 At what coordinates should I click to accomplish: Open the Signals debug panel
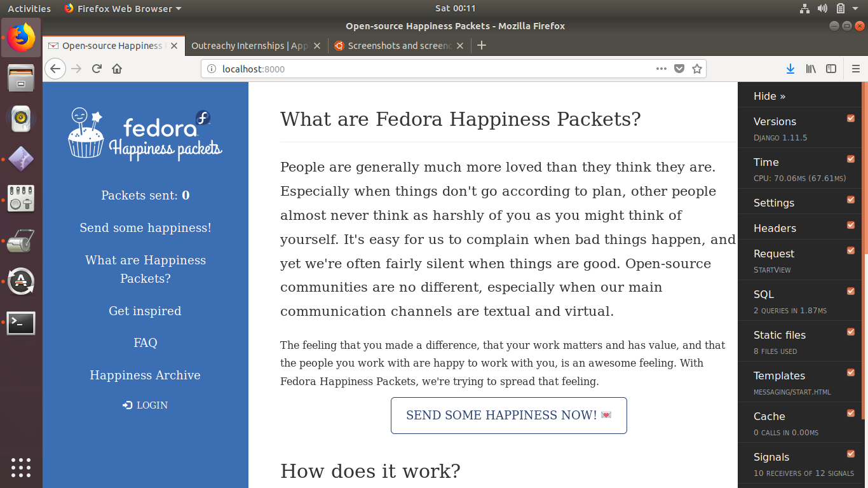[771, 457]
